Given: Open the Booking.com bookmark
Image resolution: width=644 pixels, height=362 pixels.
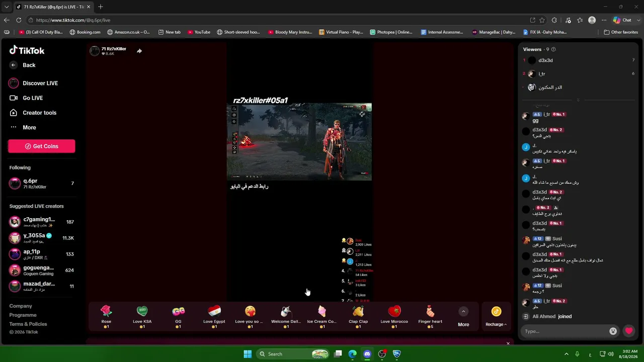Looking at the screenshot, I should 85,32.
